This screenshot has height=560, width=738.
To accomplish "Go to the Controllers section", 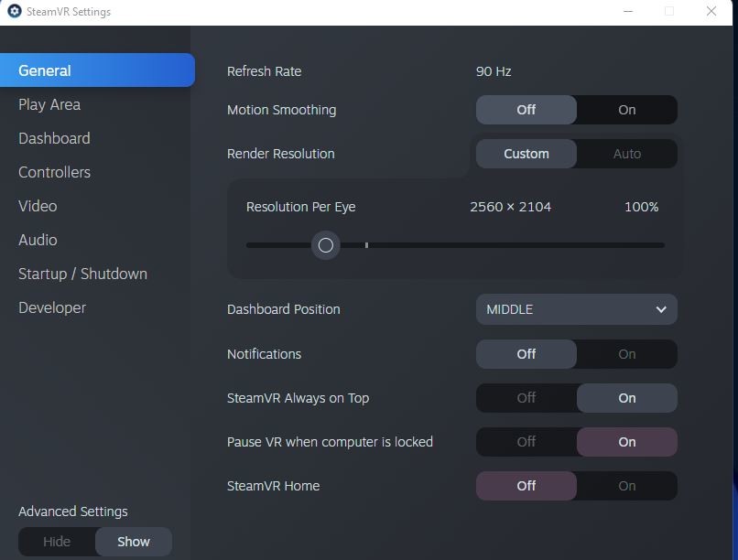I will pos(54,172).
